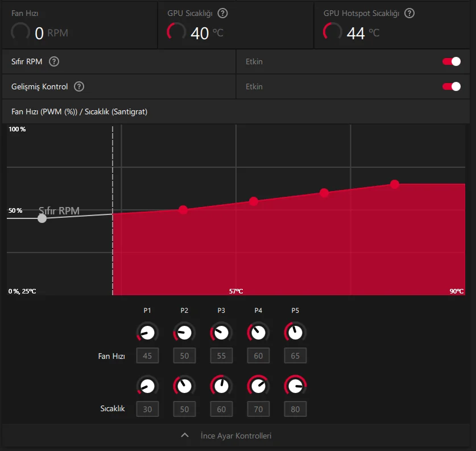This screenshot has width=476, height=451.
Task: Edit the P5 Fan Hızı field showing 65
Action: (x=295, y=355)
